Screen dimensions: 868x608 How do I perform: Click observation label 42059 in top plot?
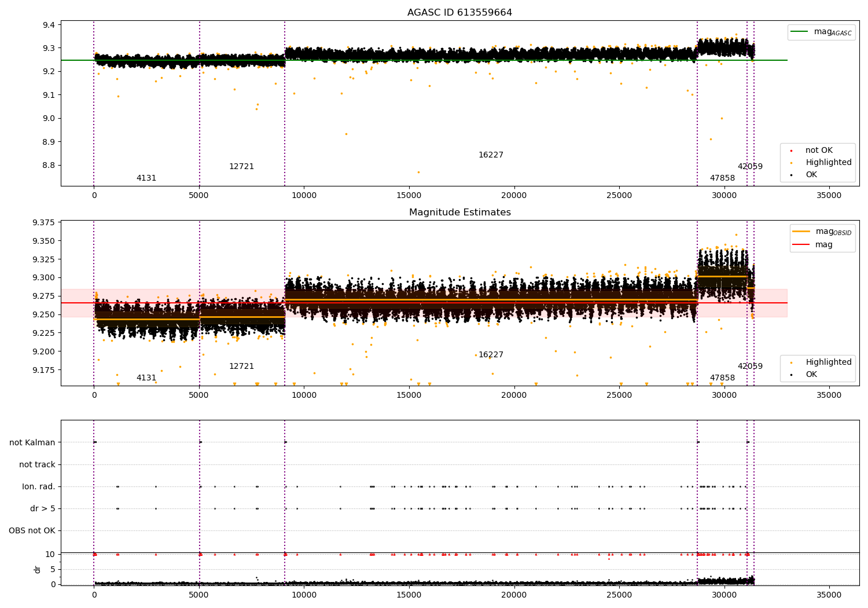[750, 167]
